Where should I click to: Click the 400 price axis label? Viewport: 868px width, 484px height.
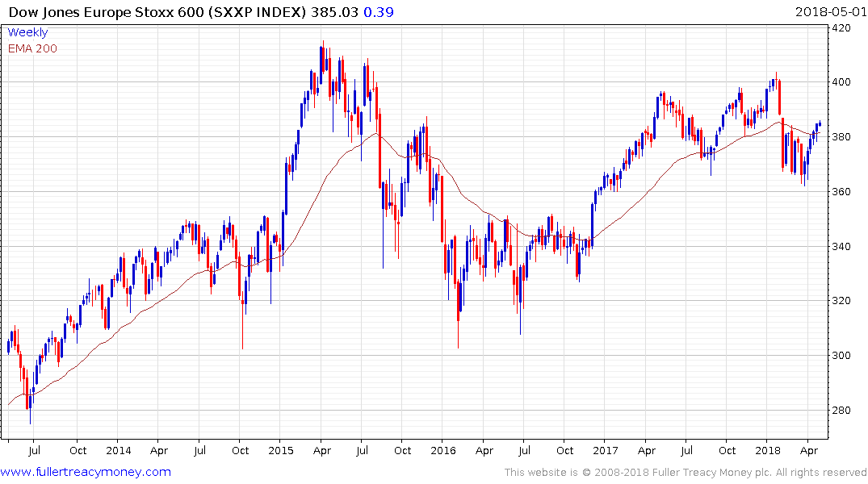841,82
